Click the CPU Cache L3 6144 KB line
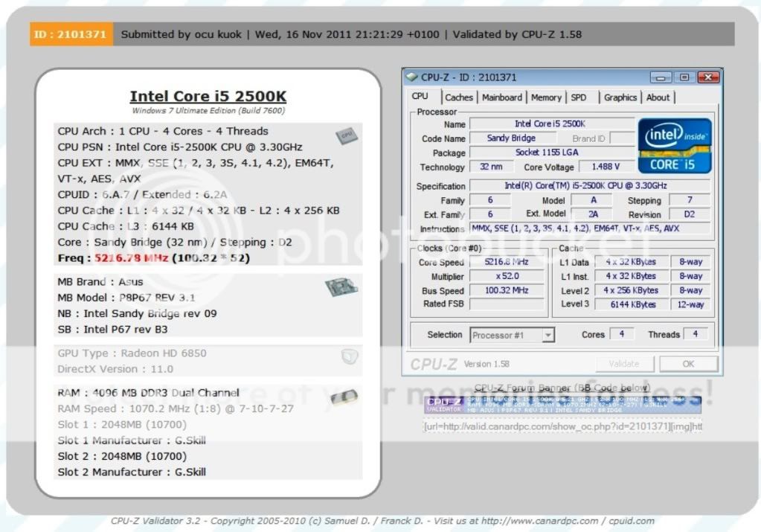 [126, 226]
